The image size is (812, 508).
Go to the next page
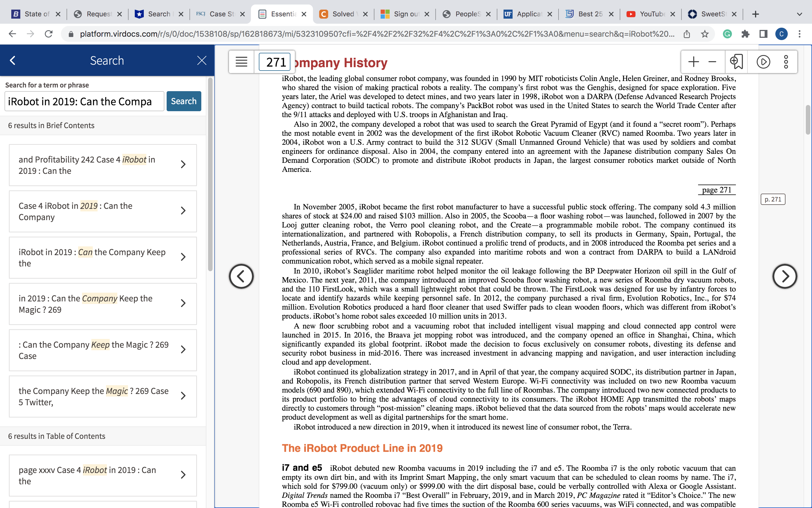784,276
